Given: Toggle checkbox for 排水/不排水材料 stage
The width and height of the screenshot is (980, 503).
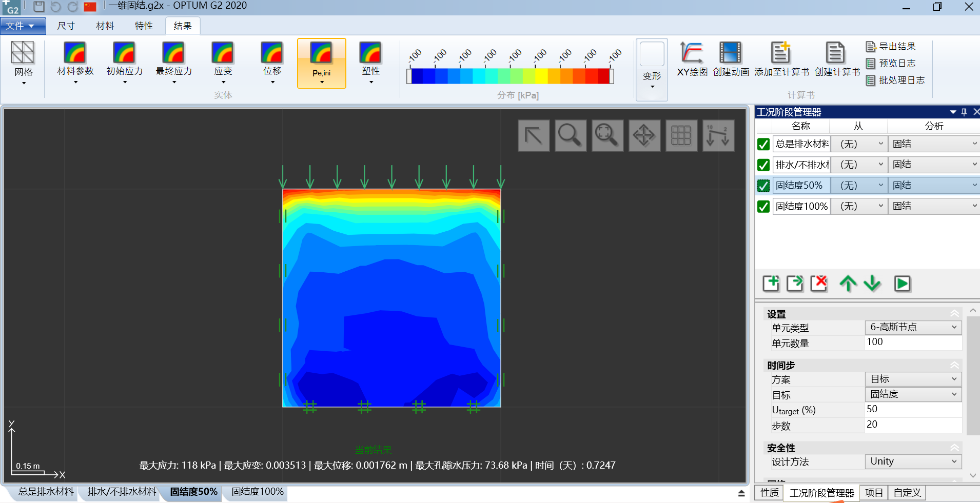Looking at the screenshot, I should [763, 165].
